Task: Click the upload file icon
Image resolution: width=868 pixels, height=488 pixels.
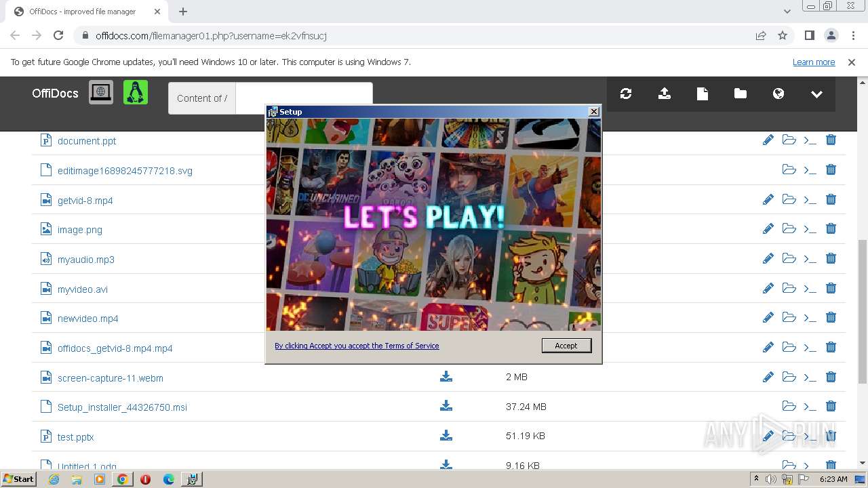Action: tap(665, 94)
